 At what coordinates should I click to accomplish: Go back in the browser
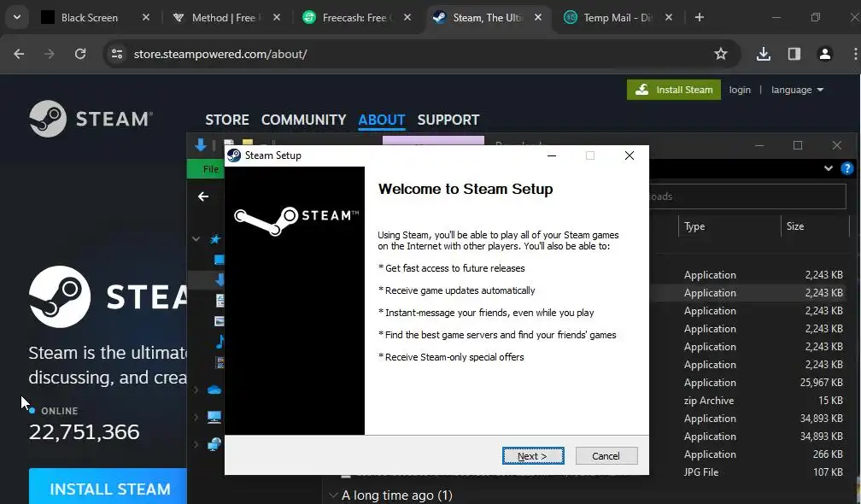19,54
